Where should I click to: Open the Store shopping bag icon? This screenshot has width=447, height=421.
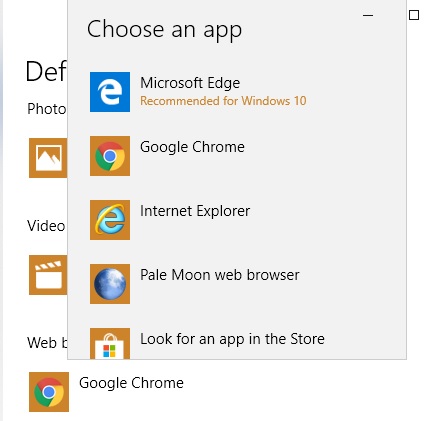[110, 343]
